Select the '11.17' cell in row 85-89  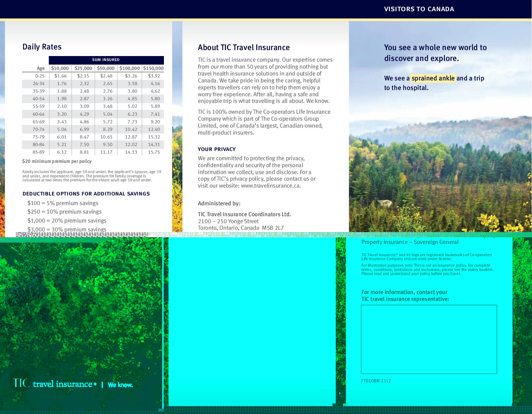coord(106,152)
